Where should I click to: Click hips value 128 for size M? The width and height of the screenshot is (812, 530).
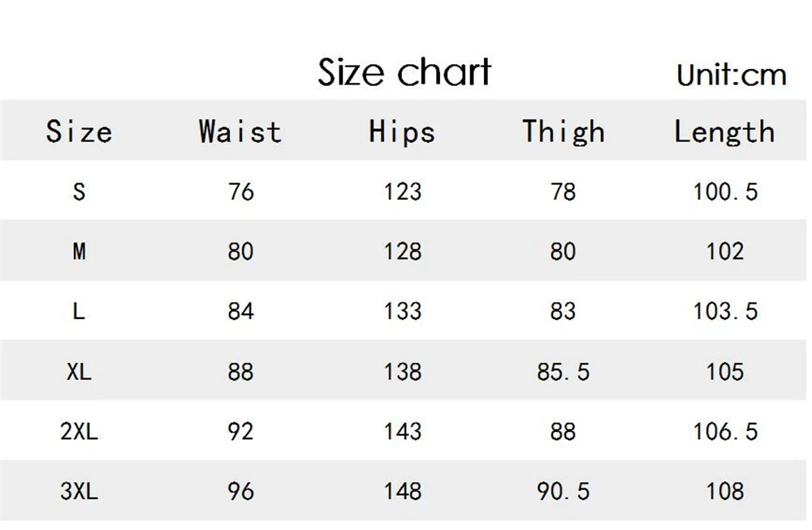click(x=403, y=252)
